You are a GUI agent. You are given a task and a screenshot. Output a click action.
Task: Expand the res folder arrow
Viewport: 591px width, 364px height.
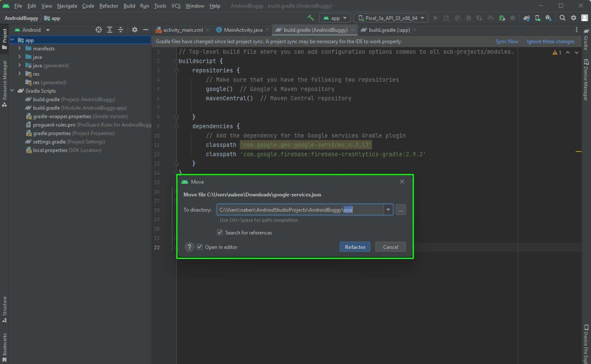pos(19,74)
